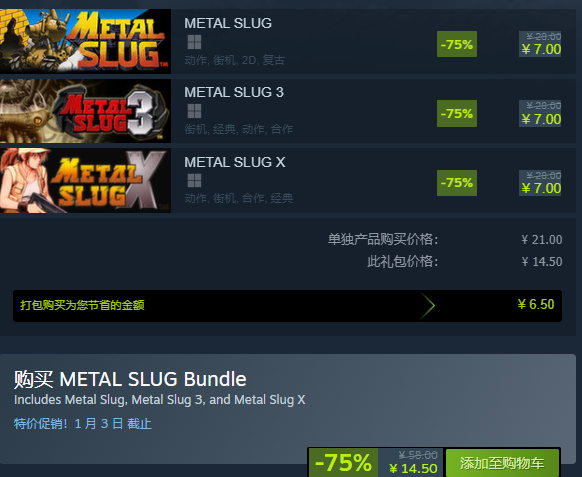This screenshot has width=582, height=477.
Task: Open the METAL SLUG X capsule image
Action: [85, 180]
